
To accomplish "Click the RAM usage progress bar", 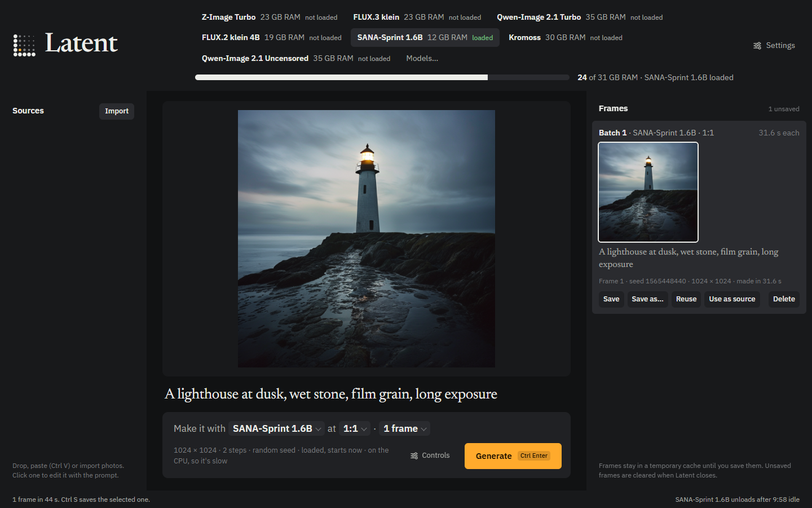I will [382, 77].
